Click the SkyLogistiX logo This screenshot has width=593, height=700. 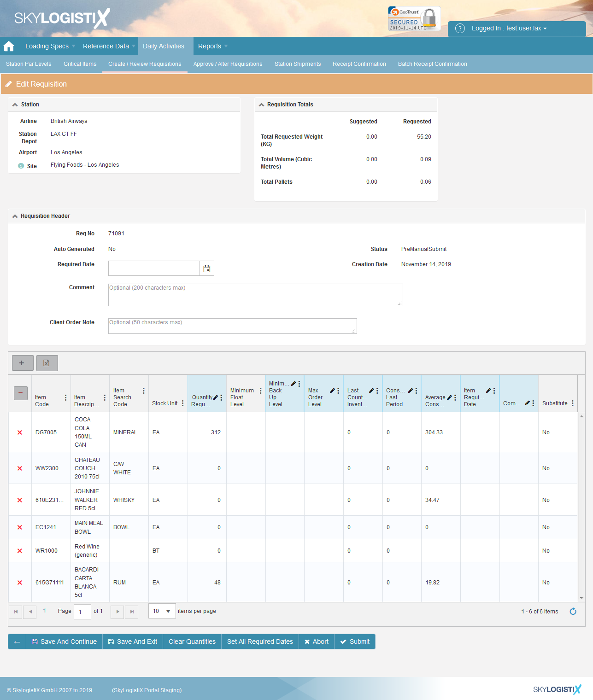pyautogui.click(x=62, y=18)
